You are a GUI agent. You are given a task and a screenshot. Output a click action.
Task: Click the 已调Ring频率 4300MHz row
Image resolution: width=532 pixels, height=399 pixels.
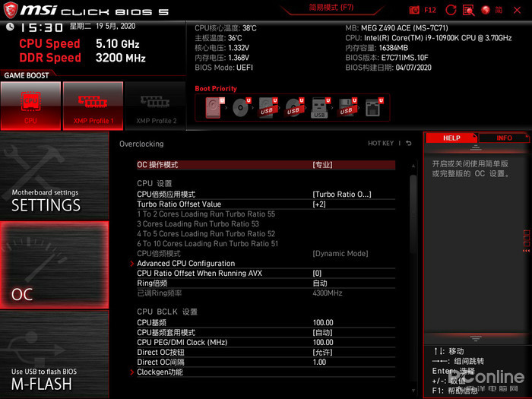point(266,293)
